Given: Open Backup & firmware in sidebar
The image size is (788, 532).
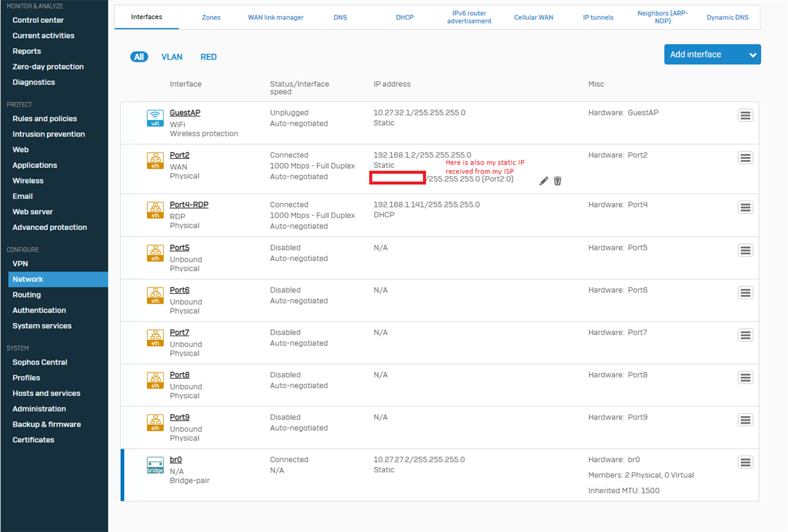Looking at the screenshot, I should pos(47,424).
